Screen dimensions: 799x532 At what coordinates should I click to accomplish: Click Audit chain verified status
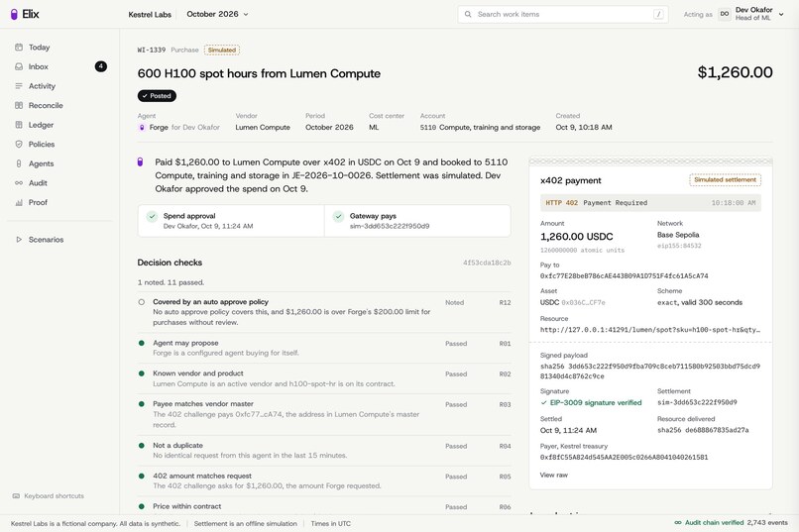pos(714,522)
